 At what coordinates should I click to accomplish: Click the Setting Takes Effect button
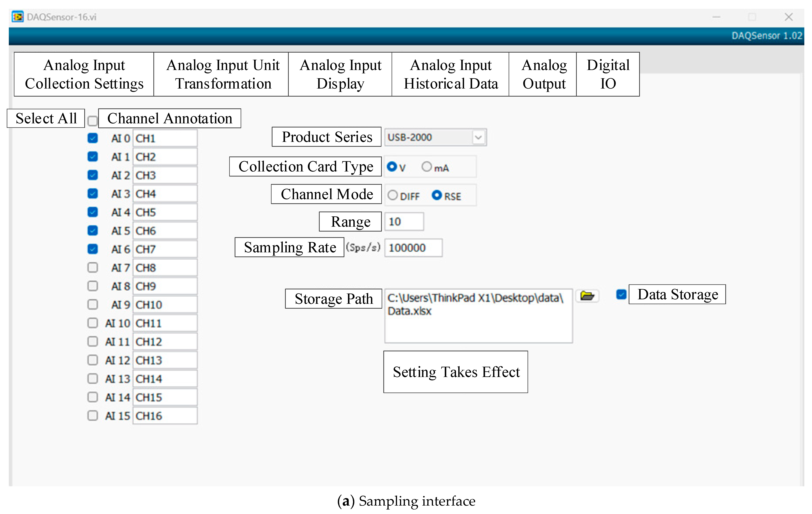[x=456, y=372]
